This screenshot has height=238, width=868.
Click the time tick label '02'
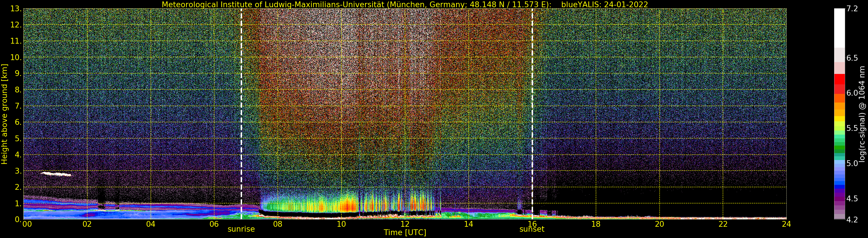(87, 224)
